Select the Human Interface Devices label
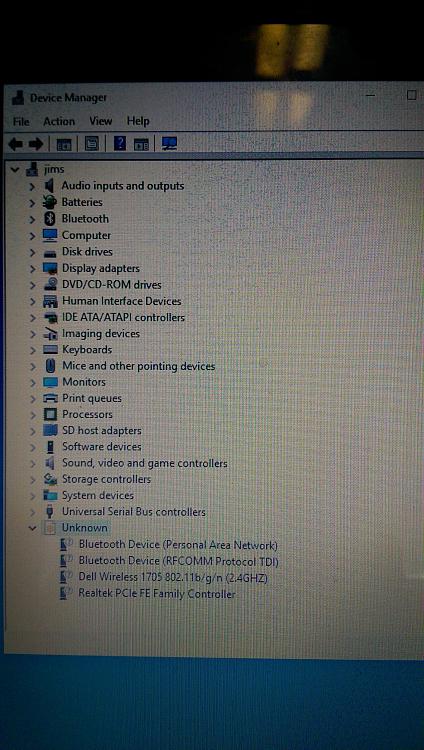 coord(122,301)
